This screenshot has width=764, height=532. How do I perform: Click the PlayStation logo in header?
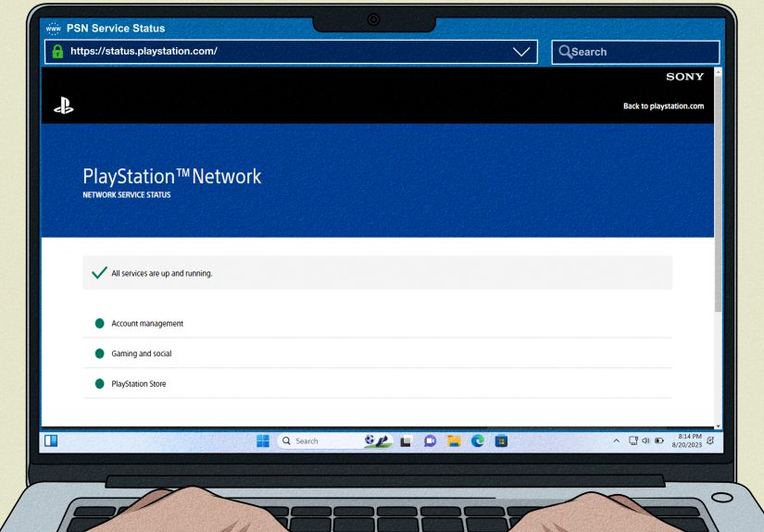(63, 105)
